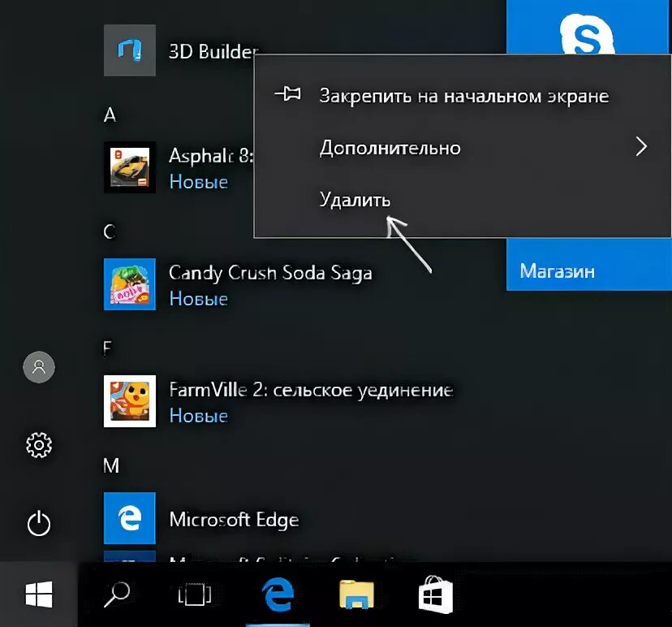The height and width of the screenshot is (627, 672).
Task: Click the letter C group header
Action: [110, 231]
